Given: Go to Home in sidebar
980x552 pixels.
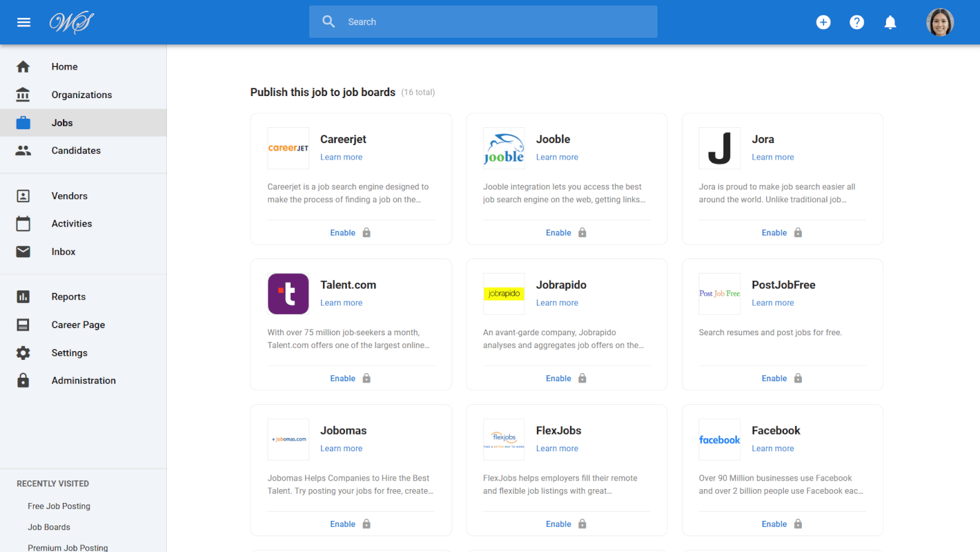Looking at the screenshot, I should [x=83, y=67].
